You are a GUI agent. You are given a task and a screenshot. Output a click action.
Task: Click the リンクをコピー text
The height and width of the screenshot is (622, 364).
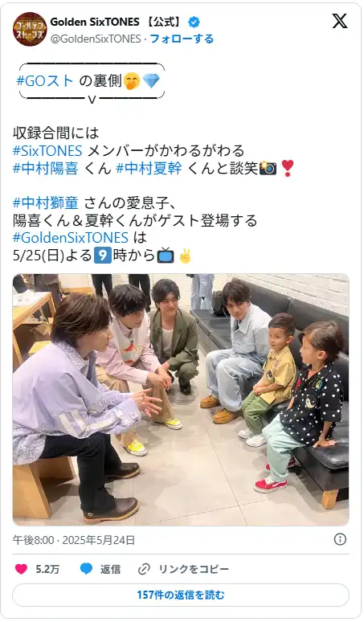194,569
